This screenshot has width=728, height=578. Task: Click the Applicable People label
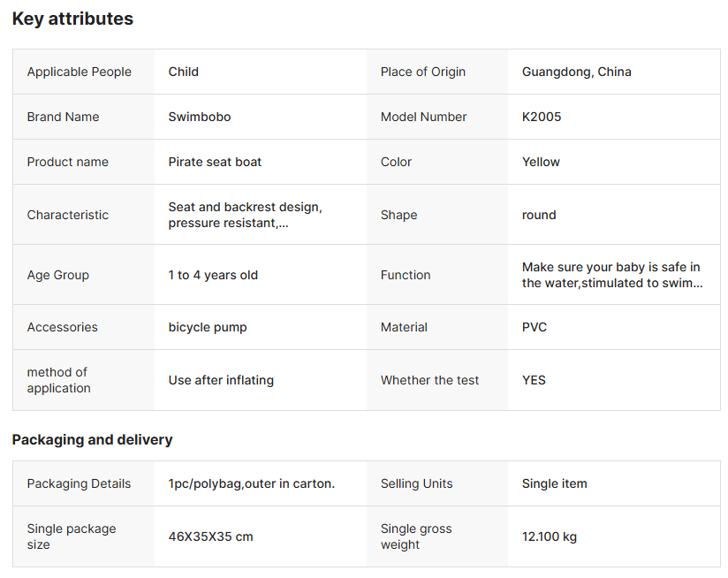(79, 72)
